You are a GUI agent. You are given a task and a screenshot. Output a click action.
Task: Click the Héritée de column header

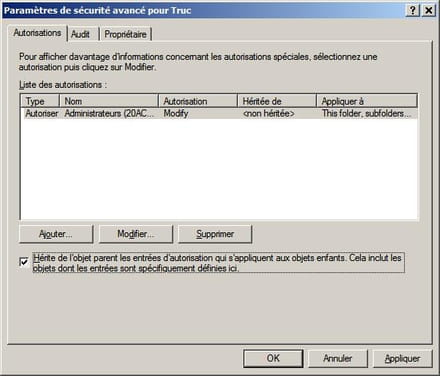coord(277,101)
